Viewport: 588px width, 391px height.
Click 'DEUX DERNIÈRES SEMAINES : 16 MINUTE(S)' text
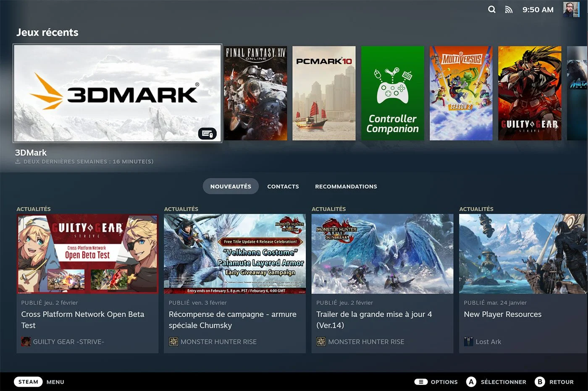coord(89,162)
